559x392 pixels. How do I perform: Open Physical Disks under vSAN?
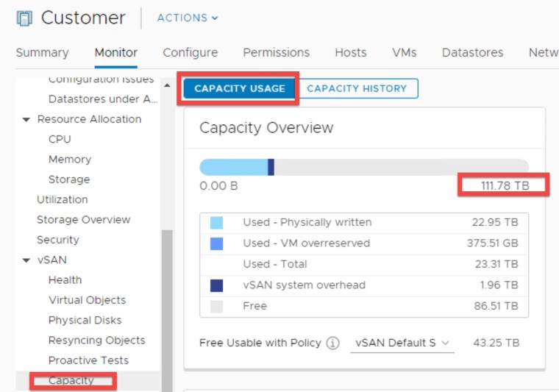(85, 321)
